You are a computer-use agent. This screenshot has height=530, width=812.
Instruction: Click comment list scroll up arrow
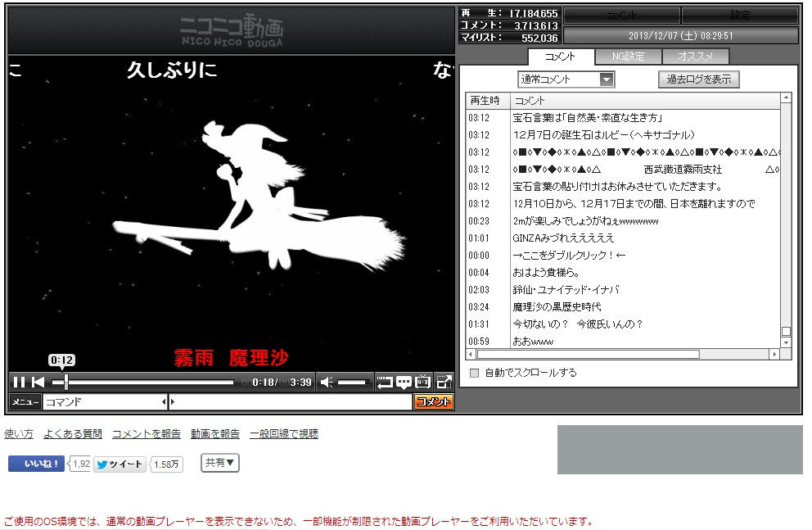click(786, 98)
